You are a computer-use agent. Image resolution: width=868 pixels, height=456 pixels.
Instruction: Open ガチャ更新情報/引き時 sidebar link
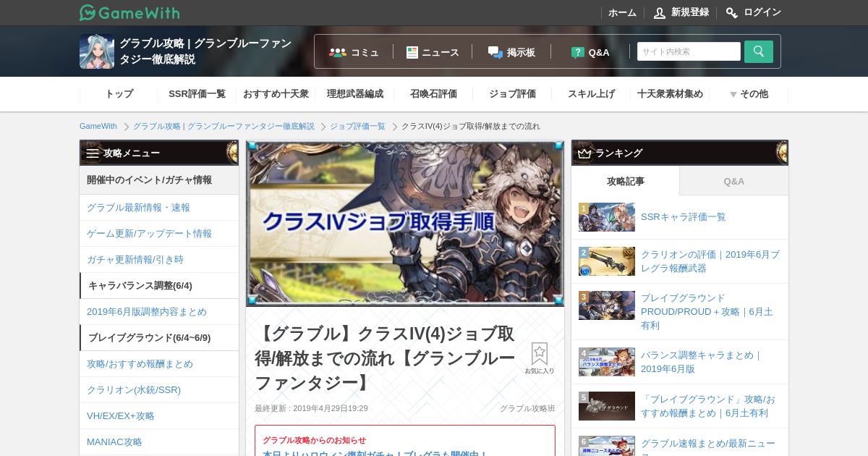[159, 260]
